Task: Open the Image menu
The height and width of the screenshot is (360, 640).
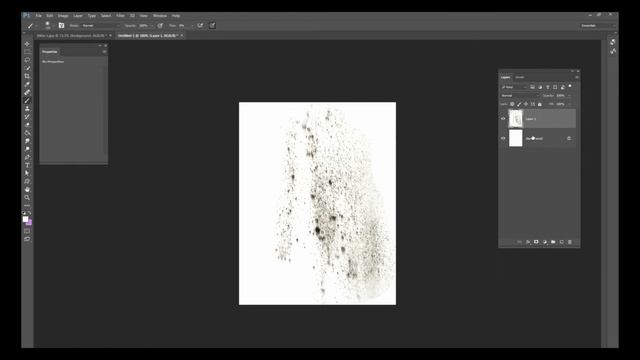Action: [x=63, y=16]
